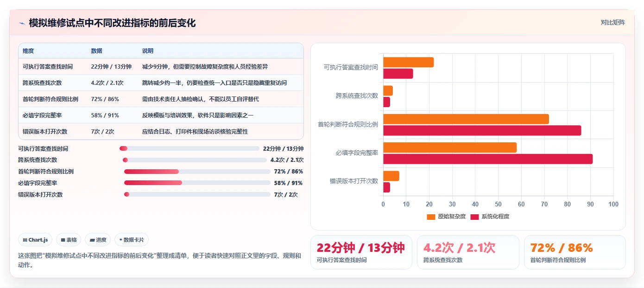The height and width of the screenshot is (288, 644).
Task: Open the 4.2次 / 2.1次 data card
Action: [x=468, y=252]
